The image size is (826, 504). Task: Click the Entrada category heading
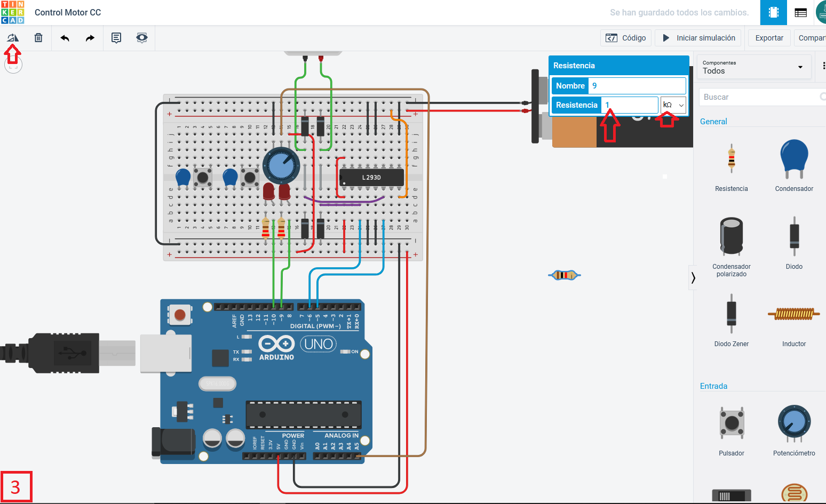(713, 386)
